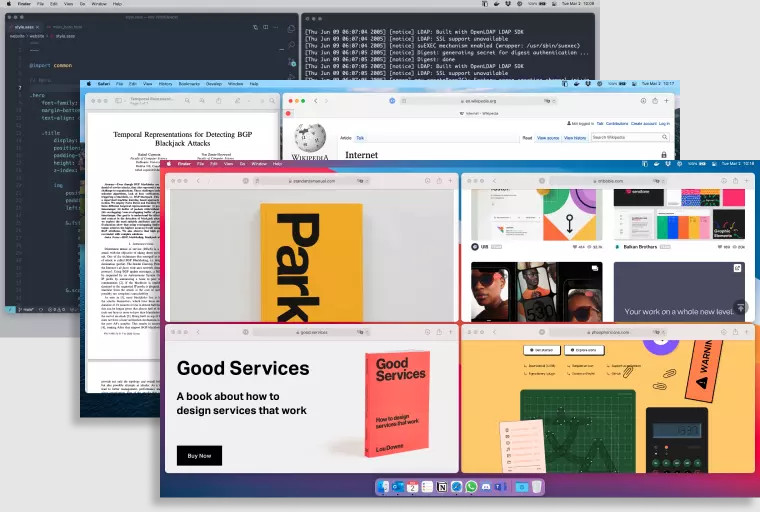This screenshot has width=760, height=512.
Task: Open the Contributions link on Wikipedia
Action: pyautogui.click(x=617, y=124)
